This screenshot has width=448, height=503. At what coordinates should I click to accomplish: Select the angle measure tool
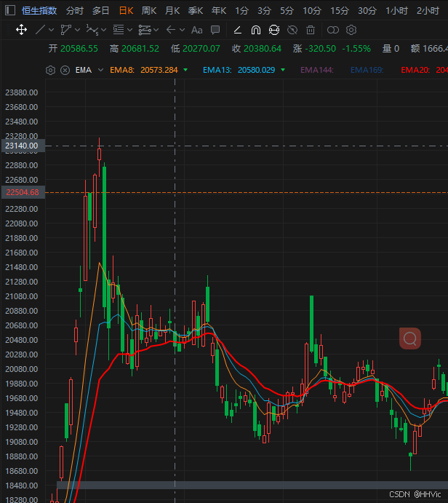(x=238, y=30)
